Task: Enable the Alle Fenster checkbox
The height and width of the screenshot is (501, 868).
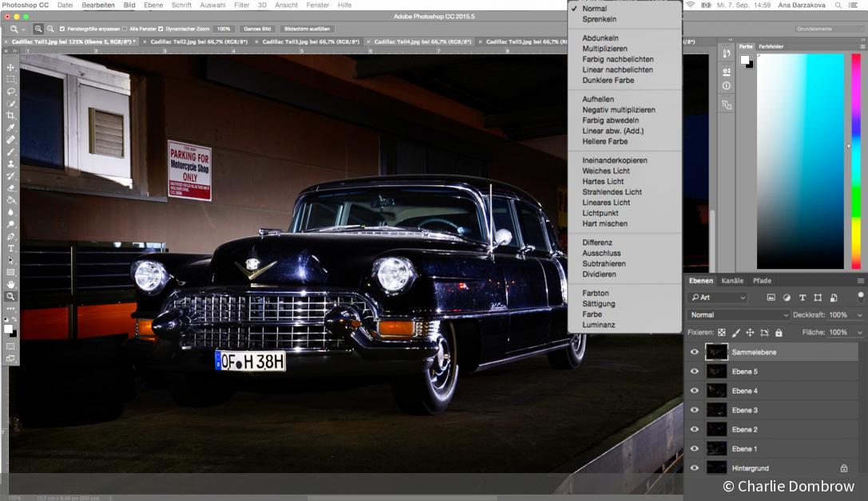Action: pyautogui.click(x=125, y=29)
